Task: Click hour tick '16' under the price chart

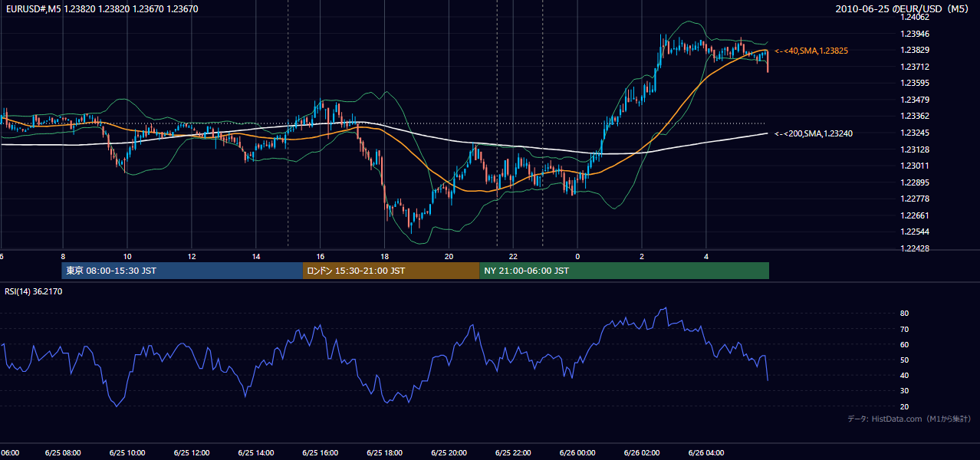Action: point(321,256)
